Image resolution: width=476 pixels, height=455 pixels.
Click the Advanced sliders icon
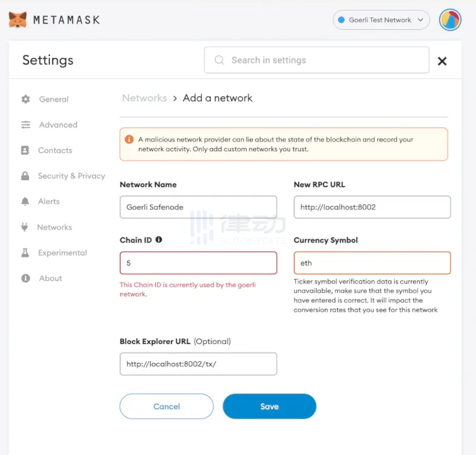[26, 125]
